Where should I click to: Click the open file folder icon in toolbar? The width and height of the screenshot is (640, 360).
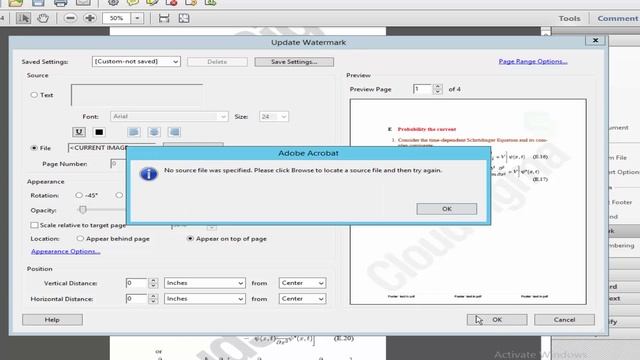(x=16, y=3)
